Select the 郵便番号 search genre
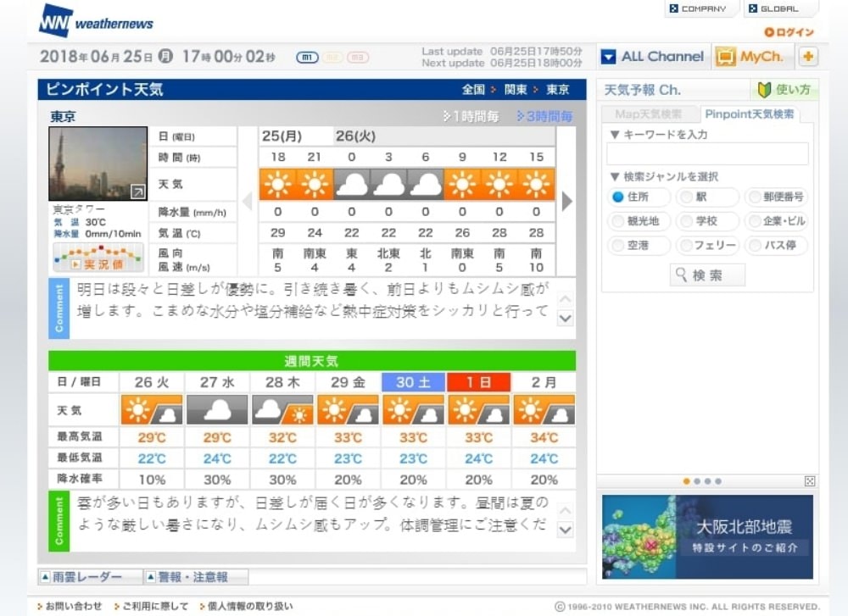848x616 pixels. [x=754, y=197]
